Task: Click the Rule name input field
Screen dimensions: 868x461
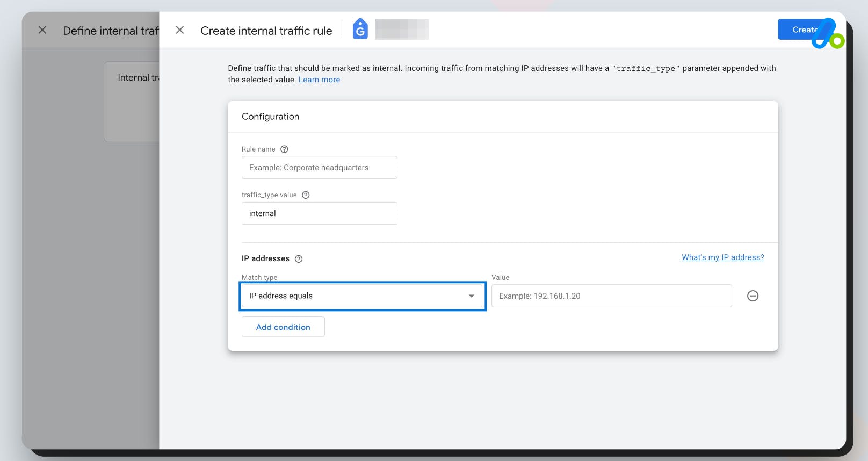Action: pyautogui.click(x=320, y=167)
